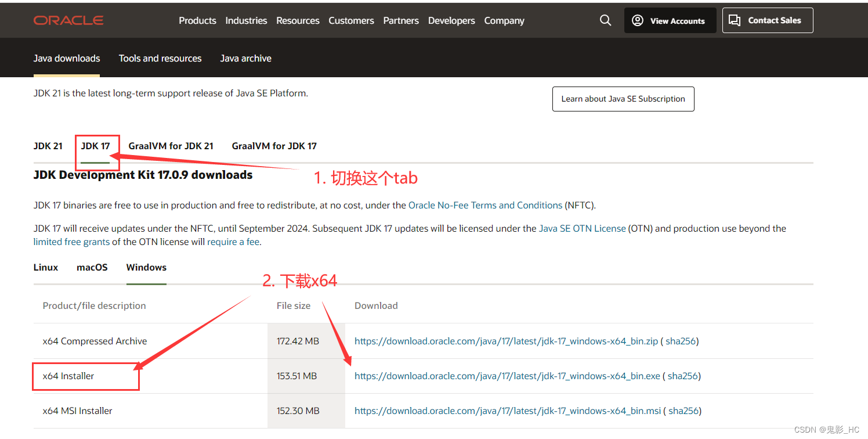Open Tools and resources
The width and height of the screenshot is (868, 439).
pos(160,58)
